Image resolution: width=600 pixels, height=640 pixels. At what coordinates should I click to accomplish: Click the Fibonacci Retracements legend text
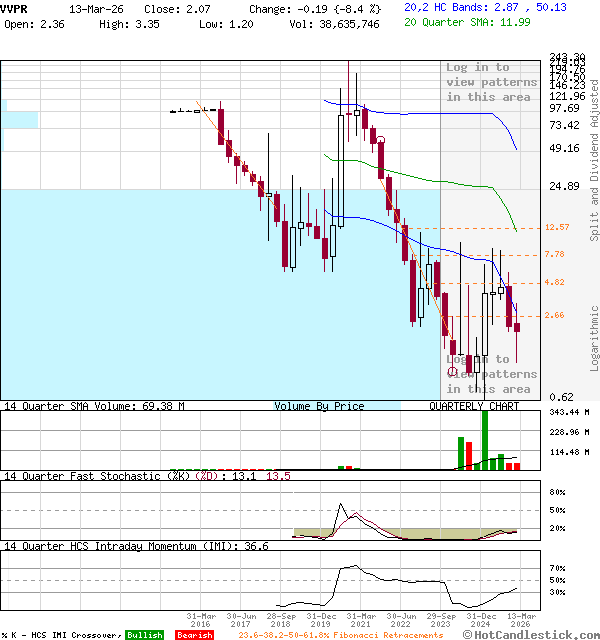[342, 635]
